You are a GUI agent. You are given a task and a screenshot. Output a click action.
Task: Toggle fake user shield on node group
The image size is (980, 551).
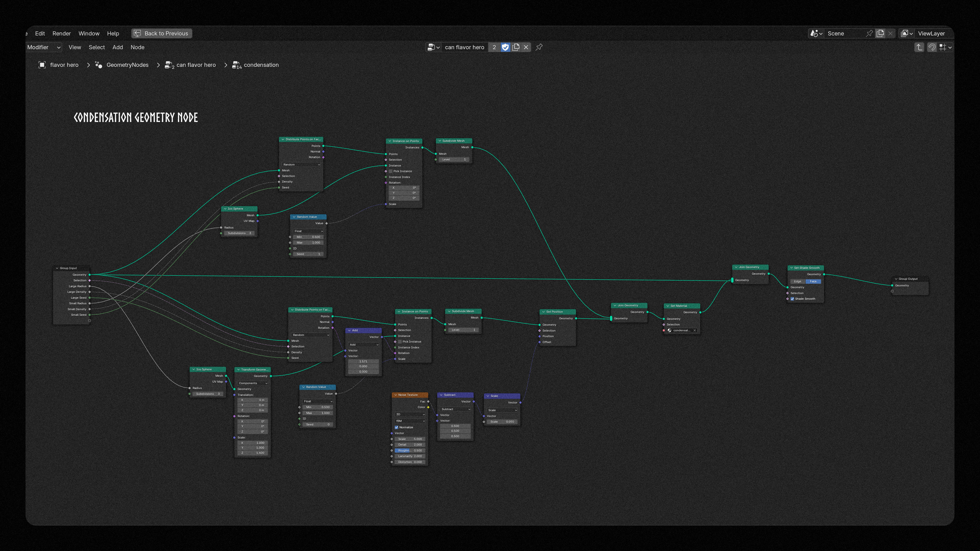pyautogui.click(x=505, y=47)
